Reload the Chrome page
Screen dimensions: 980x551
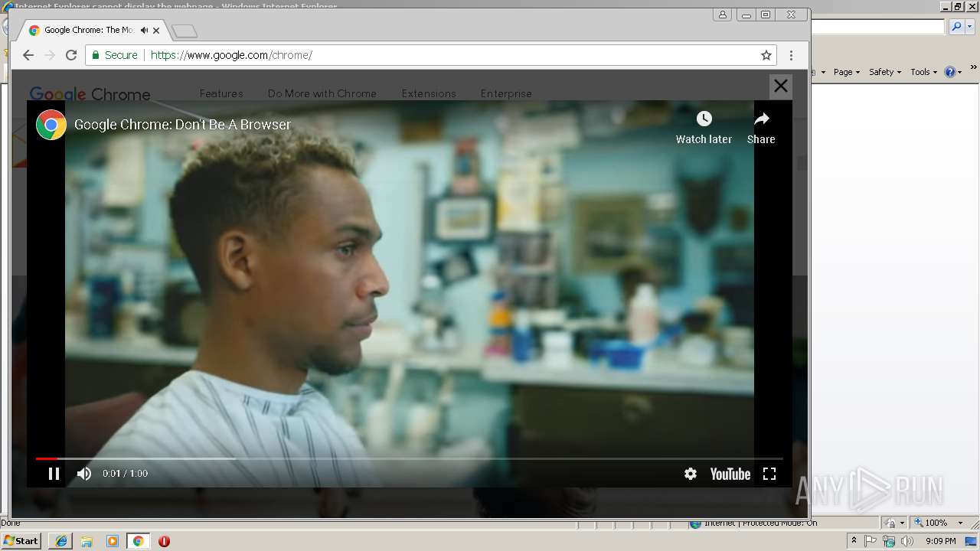(71, 55)
